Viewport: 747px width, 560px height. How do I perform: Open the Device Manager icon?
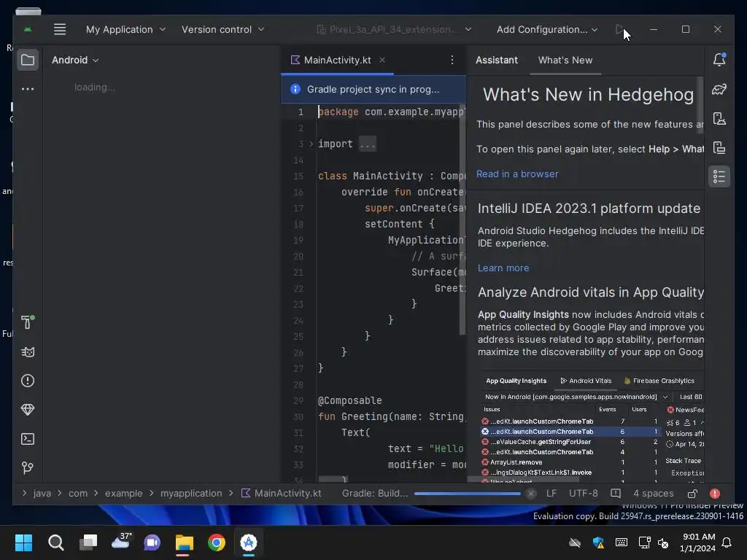719,119
